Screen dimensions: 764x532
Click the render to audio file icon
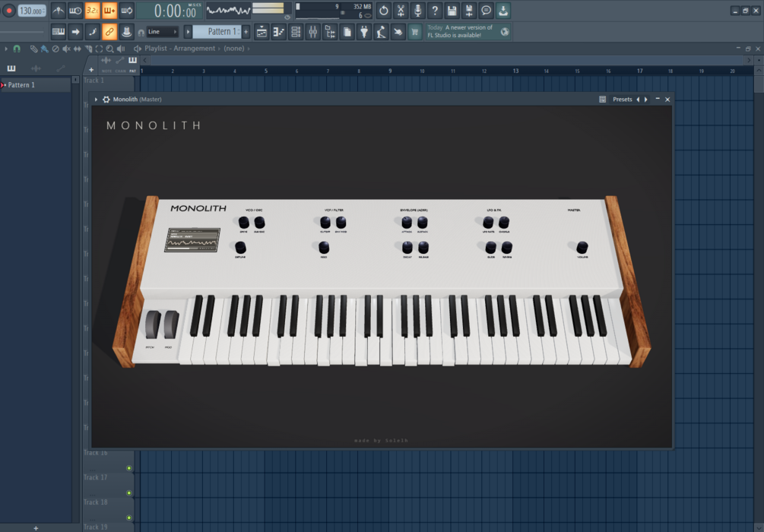coord(469,10)
